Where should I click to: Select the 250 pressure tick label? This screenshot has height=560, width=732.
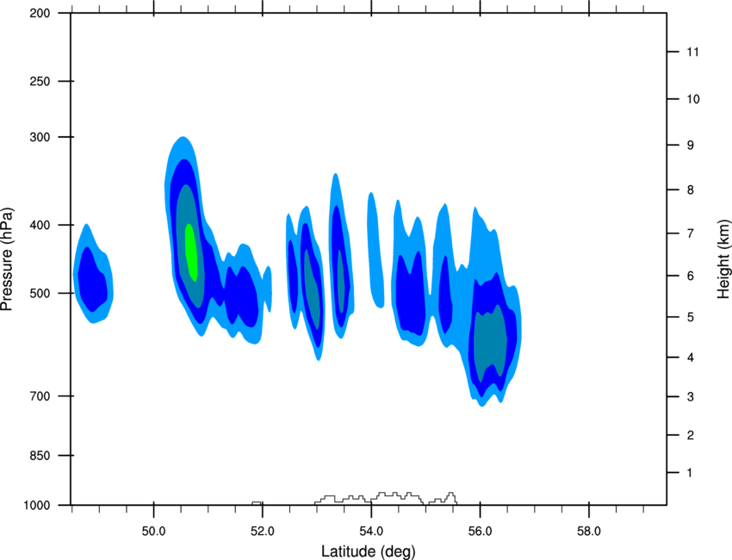tap(40, 81)
